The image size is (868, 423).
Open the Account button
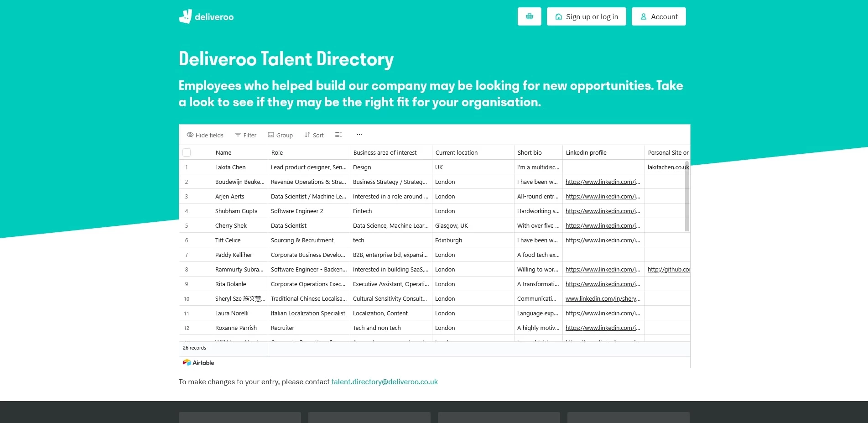coord(658,16)
